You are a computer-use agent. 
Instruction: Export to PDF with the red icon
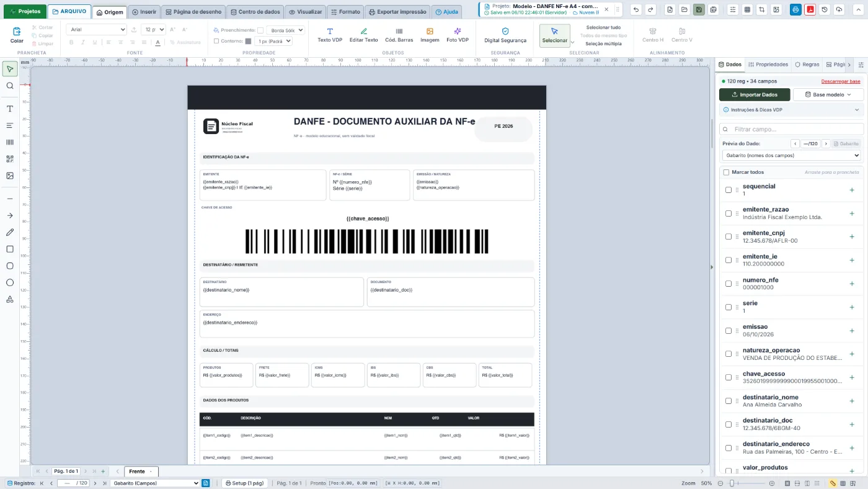pyautogui.click(x=810, y=9)
